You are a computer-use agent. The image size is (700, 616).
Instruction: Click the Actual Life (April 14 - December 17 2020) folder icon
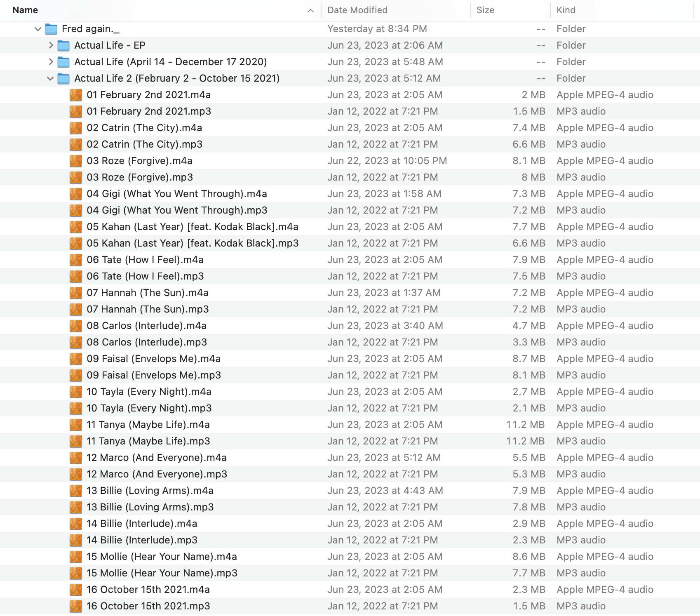point(63,62)
